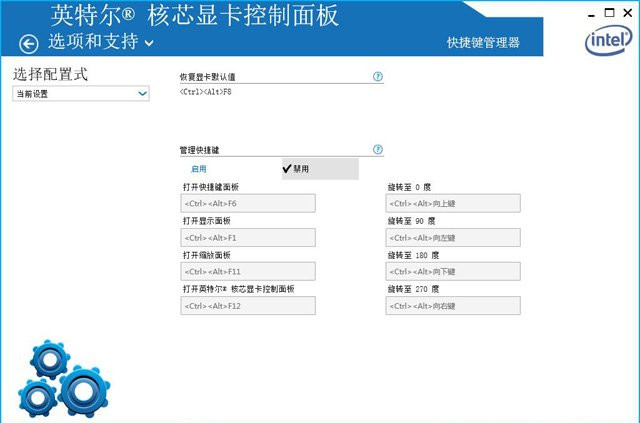Click the 选择配置式 heading
The image size is (640, 423).
click(50, 74)
